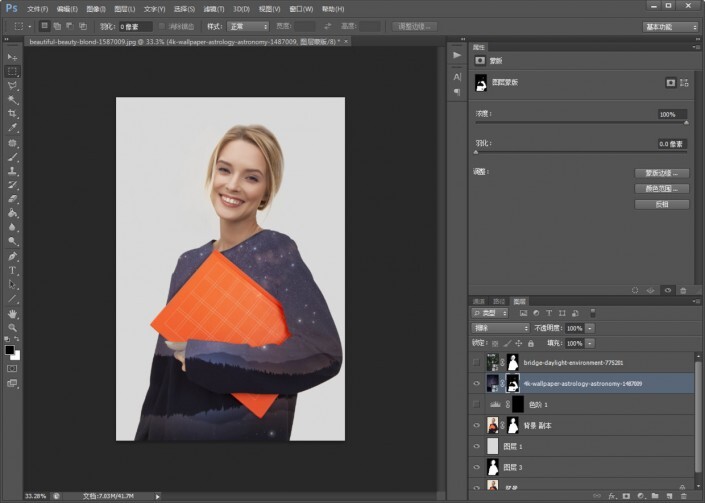Select the Crop tool
705x503 pixels.
coord(13,114)
